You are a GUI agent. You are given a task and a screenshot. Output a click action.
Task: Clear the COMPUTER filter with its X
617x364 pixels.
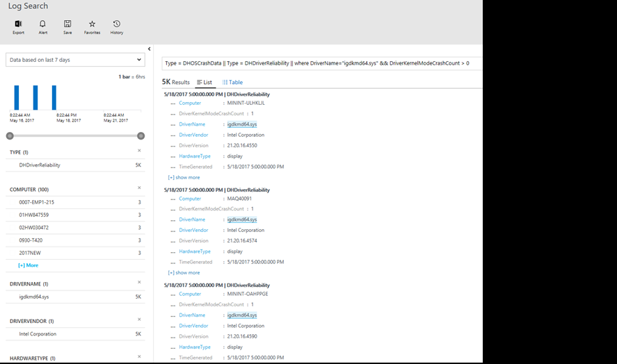(x=139, y=188)
